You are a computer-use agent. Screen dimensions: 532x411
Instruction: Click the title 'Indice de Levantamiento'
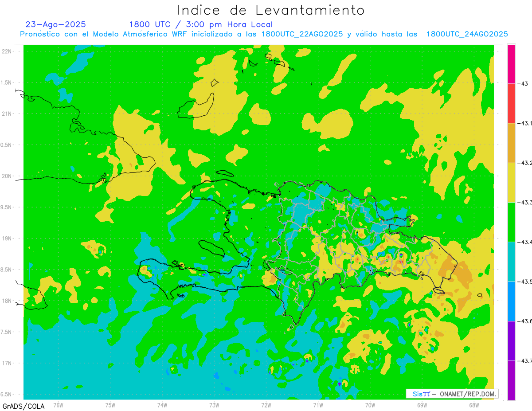(271, 10)
